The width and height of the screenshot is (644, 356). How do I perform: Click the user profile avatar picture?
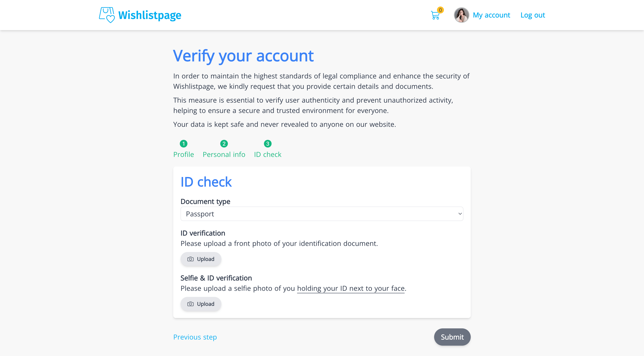461,15
